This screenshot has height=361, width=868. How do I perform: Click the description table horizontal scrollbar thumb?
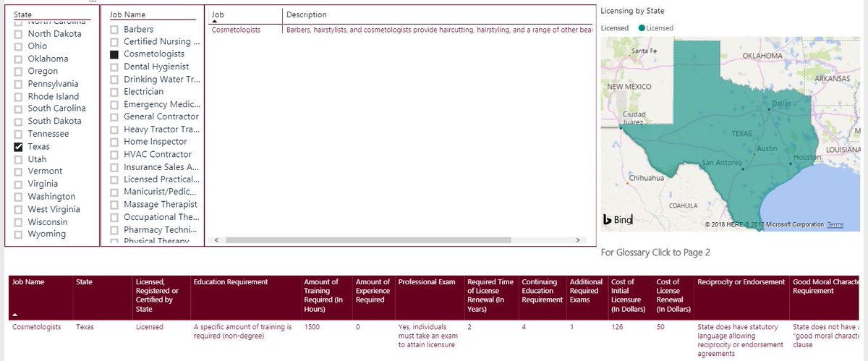(x=367, y=239)
